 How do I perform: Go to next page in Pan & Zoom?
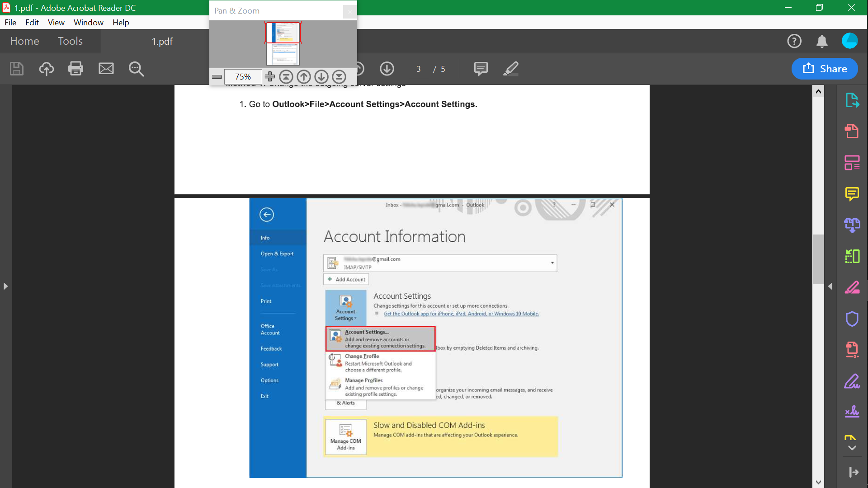(x=321, y=77)
